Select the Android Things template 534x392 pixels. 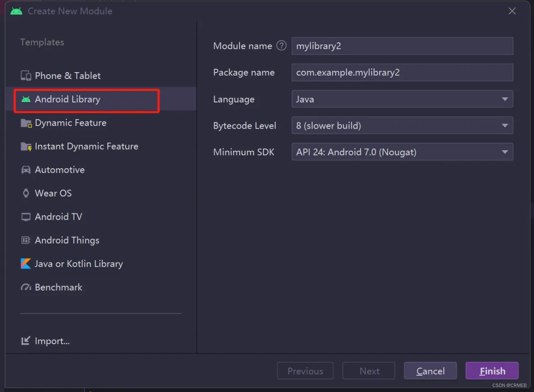pyautogui.click(x=101, y=240)
